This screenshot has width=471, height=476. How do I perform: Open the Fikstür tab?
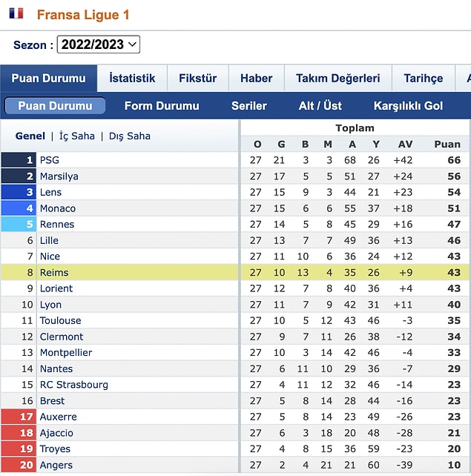click(x=198, y=78)
